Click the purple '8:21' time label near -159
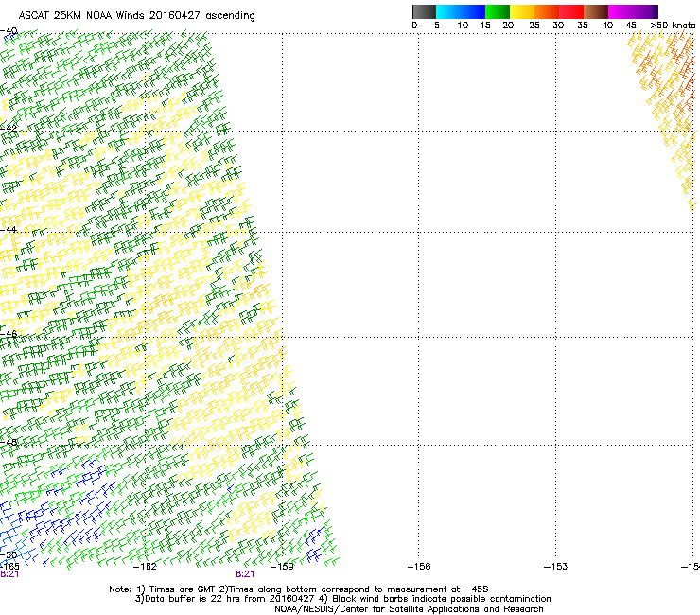 [245, 574]
